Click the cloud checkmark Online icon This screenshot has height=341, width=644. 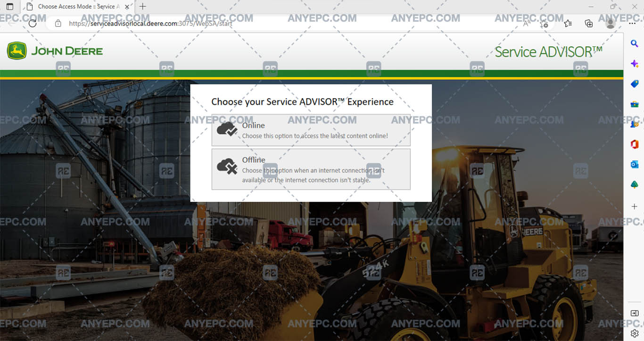pyautogui.click(x=227, y=129)
